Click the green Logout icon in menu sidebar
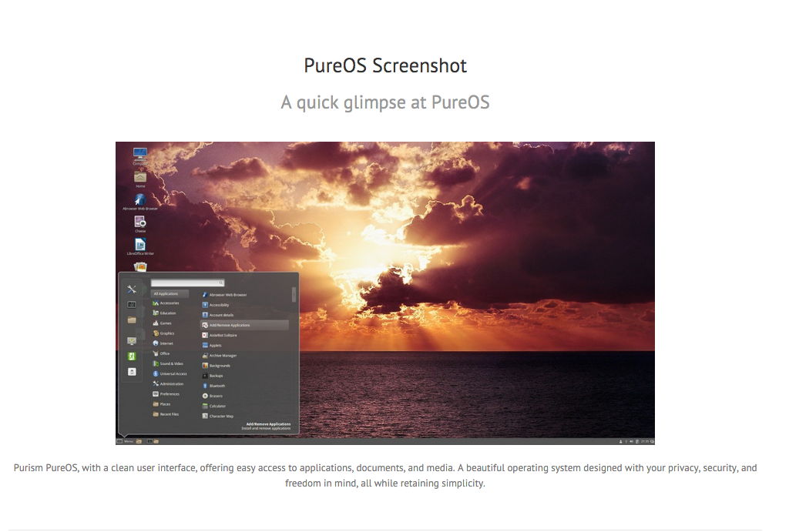 pos(132,356)
